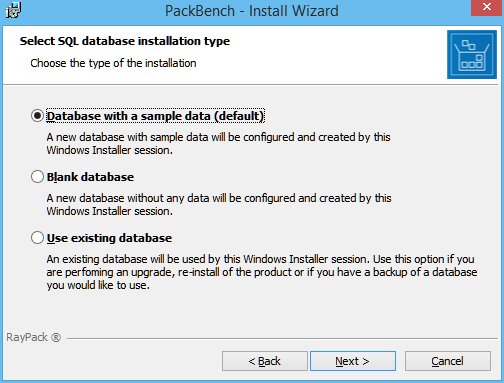This screenshot has height=383, width=504.
Task: Click the sample data description paragraph
Action: [x=218, y=144]
